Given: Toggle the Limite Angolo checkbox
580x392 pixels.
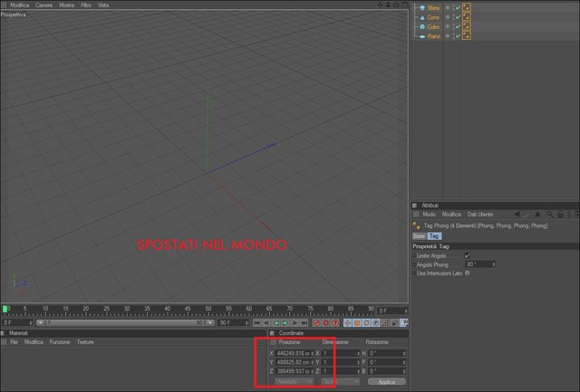Looking at the screenshot, I should 468,255.
